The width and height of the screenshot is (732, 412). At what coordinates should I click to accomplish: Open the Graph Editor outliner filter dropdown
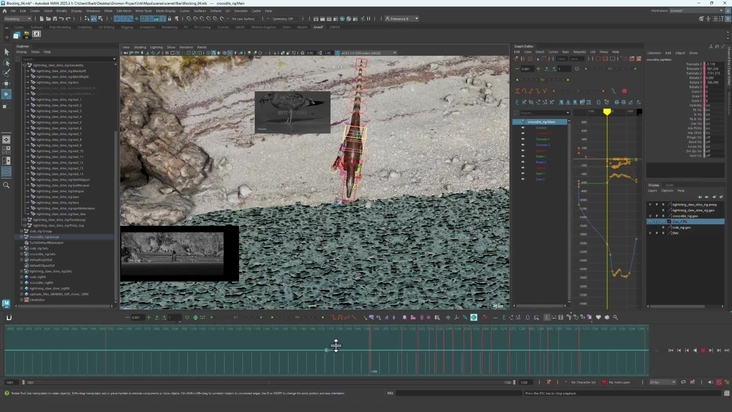pyautogui.click(x=568, y=112)
